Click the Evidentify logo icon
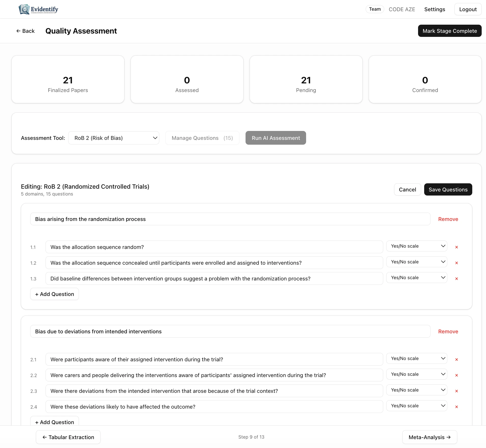486x448 pixels. click(x=24, y=9)
